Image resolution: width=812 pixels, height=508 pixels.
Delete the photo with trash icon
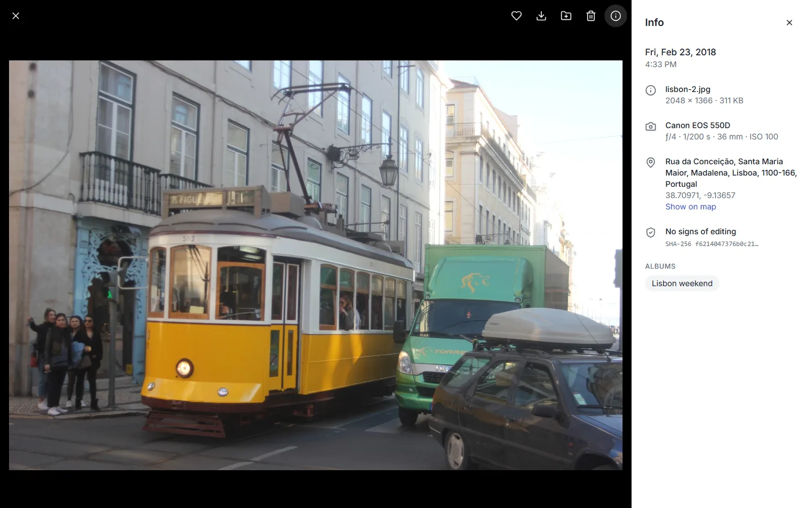[x=591, y=16]
